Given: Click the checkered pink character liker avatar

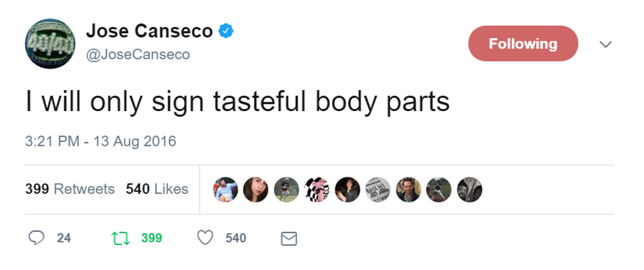Looking at the screenshot, I should coord(317,189).
